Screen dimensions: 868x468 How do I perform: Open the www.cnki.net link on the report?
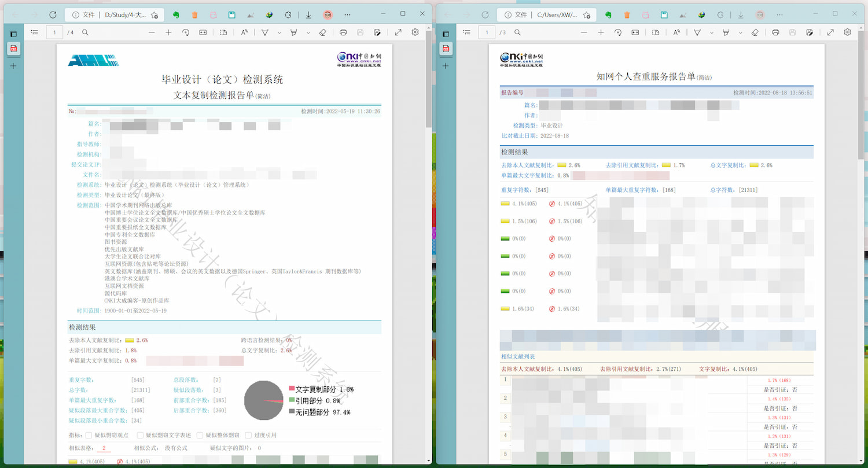pyautogui.click(x=363, y=61)
